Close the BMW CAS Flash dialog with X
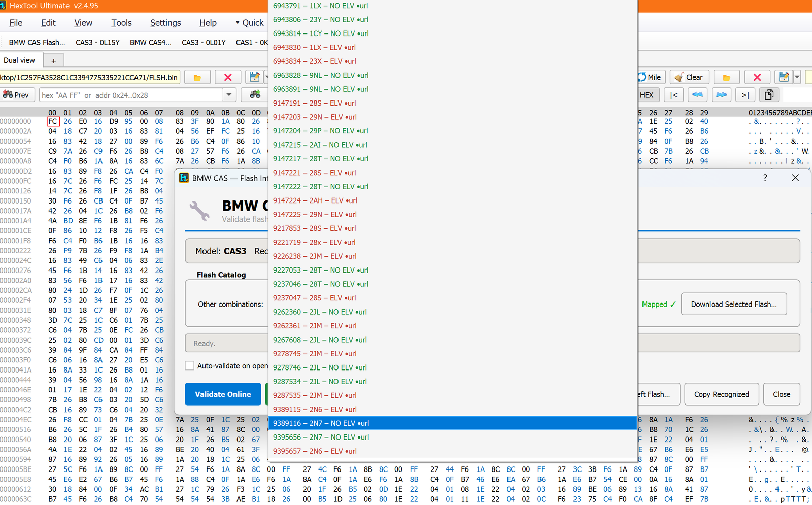Screen dimensions: 812x505 click(x=795, y=178)
